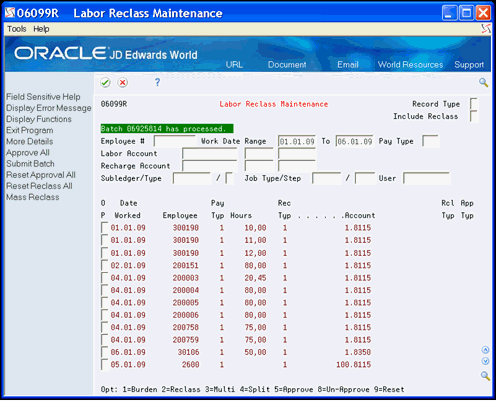Select Display Functions option
Screen dimensions: 496x401
point(39,119)
